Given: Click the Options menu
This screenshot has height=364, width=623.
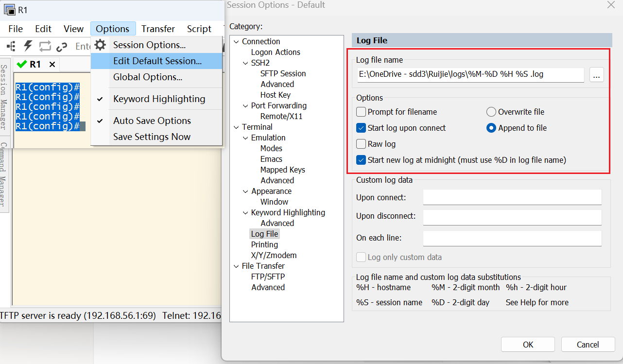Looking at the screenshot, I should pyautogui.click(x=112, y=29).
